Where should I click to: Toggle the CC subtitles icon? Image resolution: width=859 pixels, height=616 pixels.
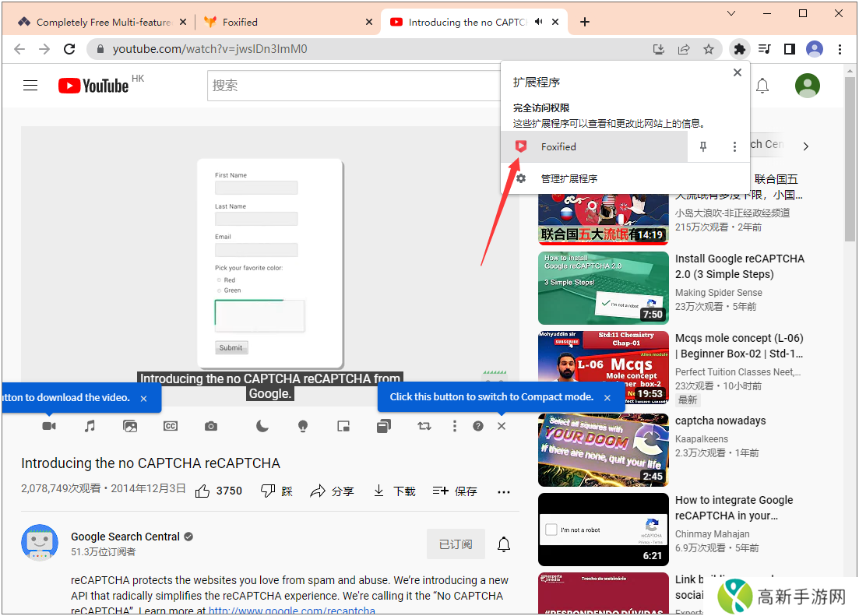tap(171, 426)
